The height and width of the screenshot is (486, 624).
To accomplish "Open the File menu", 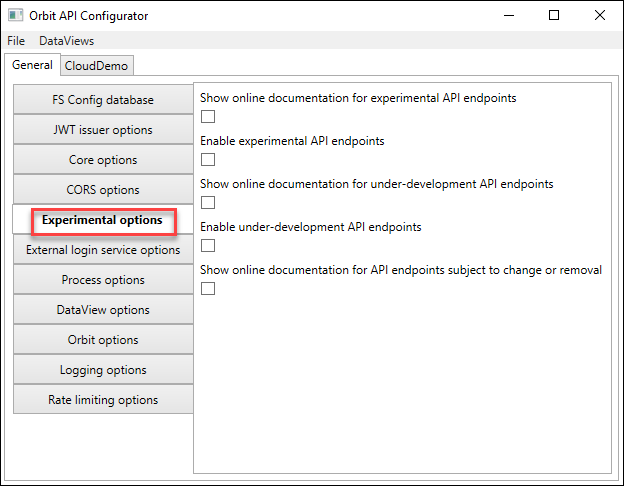I will [16, 41].
